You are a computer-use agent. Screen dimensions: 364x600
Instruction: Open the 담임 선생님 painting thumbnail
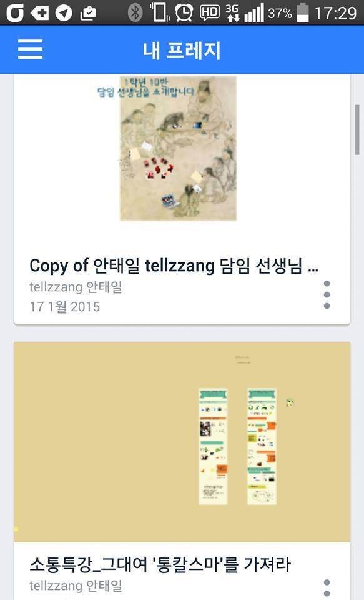[178, 148]
